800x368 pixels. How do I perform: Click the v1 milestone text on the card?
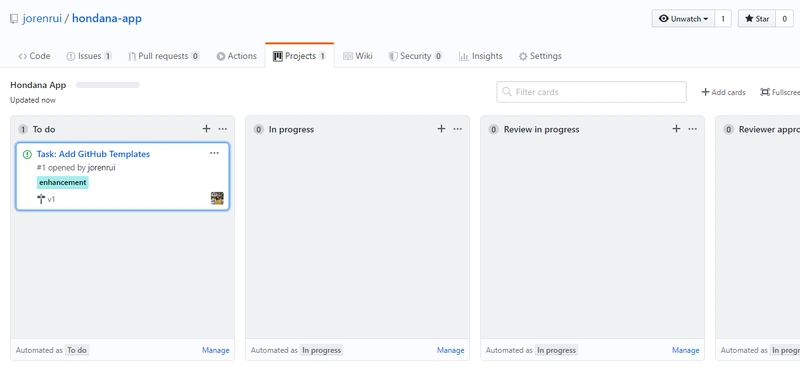click(x=51, y=200)
